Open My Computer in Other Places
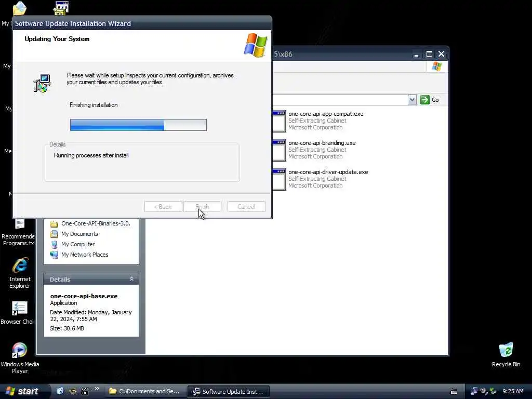This screenshot has width=532, height=399. coord(78,244)
